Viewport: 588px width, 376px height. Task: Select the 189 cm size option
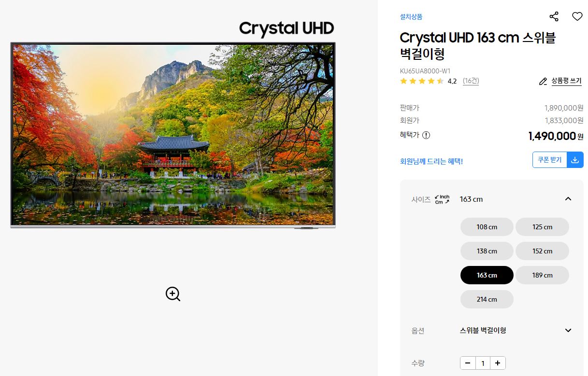(x=542, y=275)
